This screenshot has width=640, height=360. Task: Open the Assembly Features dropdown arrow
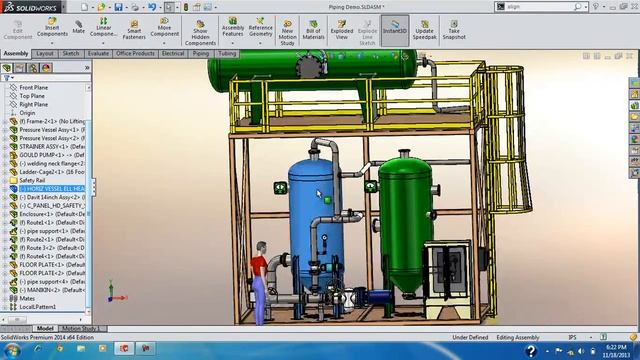(233, 43)
